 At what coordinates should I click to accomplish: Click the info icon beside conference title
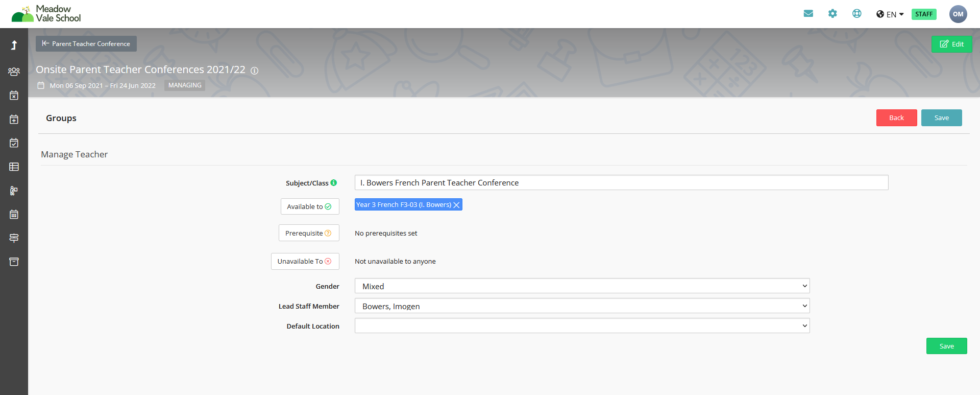[255, 71]
